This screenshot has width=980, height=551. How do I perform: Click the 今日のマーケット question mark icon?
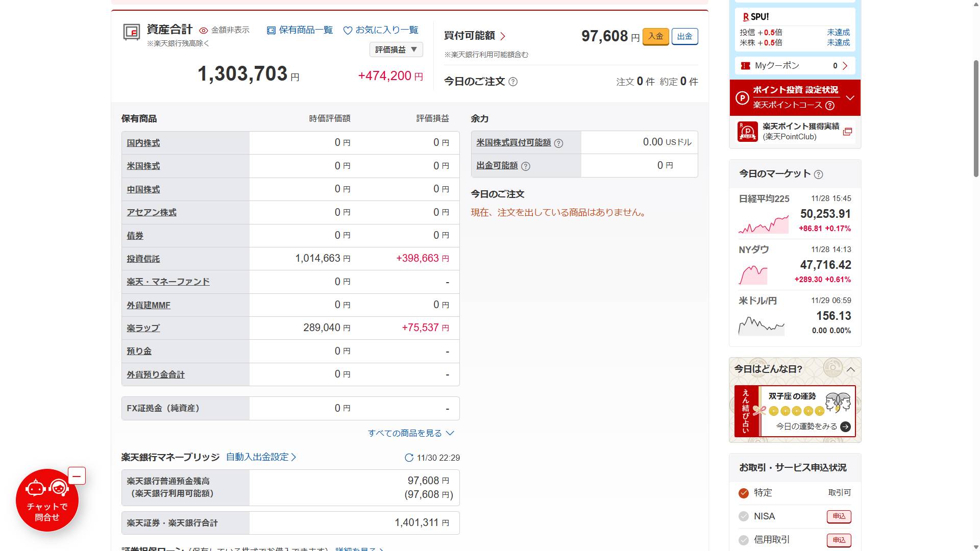[820, 174]
